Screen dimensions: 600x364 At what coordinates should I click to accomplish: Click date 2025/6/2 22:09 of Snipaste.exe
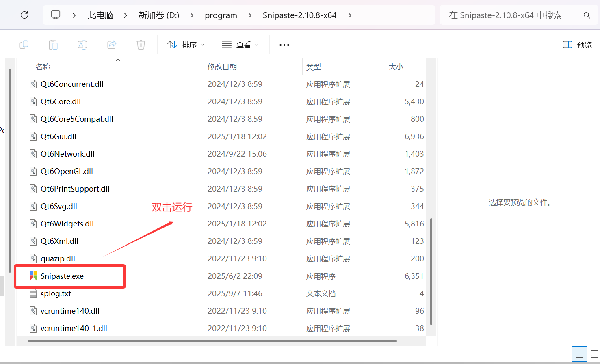click(235, 276)
